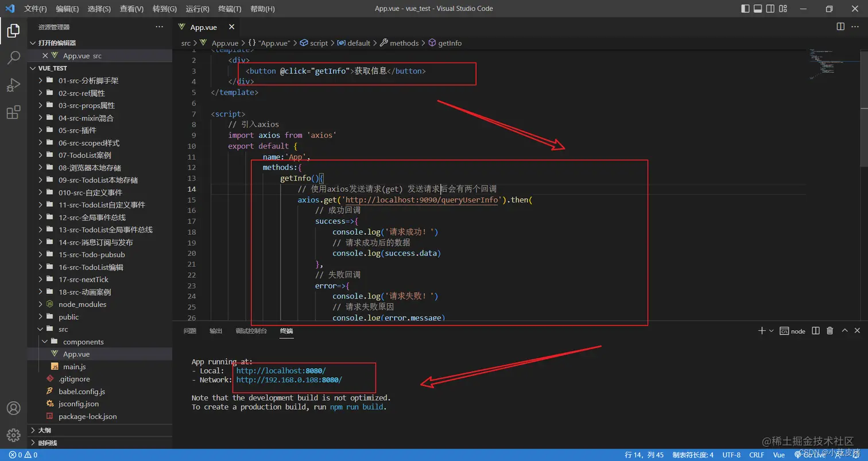Image resolution: width=868 pixels, height=461 pixels.
Task: Switch to the 调试控制台 panel tab
Action: (251, 331)
